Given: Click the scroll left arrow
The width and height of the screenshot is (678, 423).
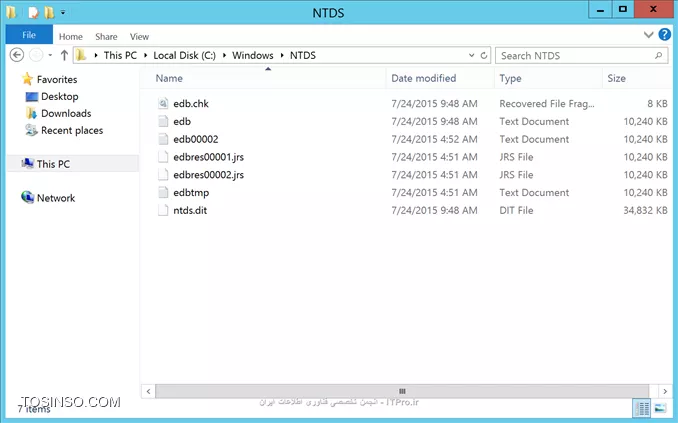Looking at the screenshot, I should point(148,391).
